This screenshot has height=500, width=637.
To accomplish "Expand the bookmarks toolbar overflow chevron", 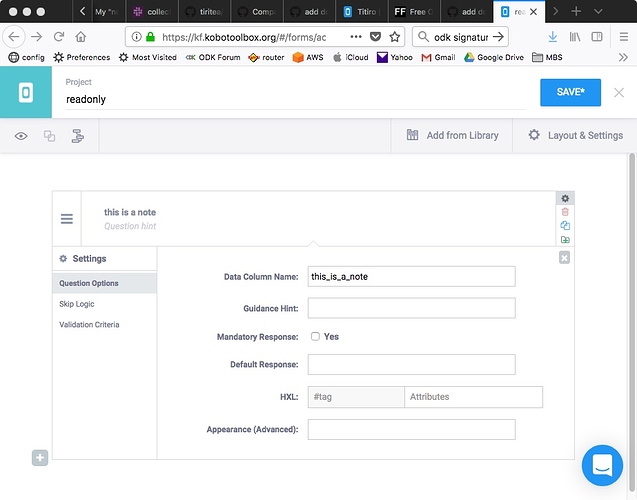I will point(623,57).
